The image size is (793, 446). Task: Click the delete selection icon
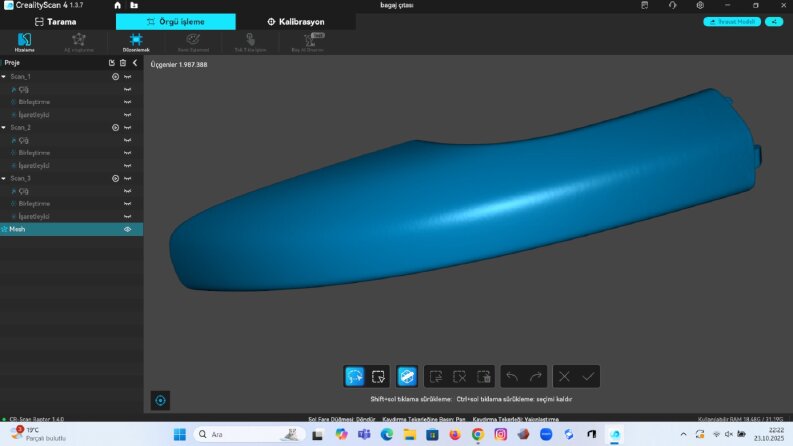click(x=483, y=376)
